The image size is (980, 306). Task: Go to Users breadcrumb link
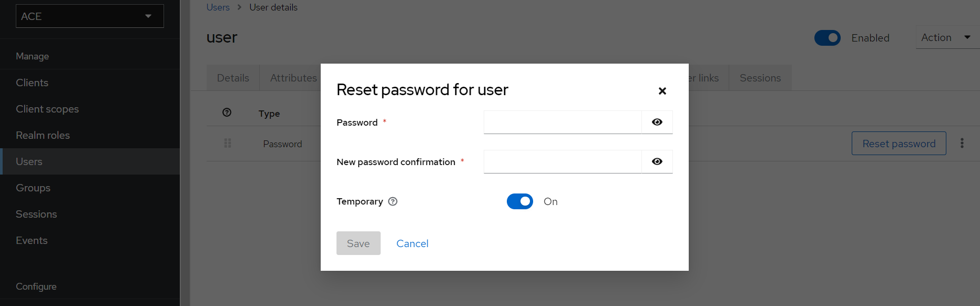point(218,7)
